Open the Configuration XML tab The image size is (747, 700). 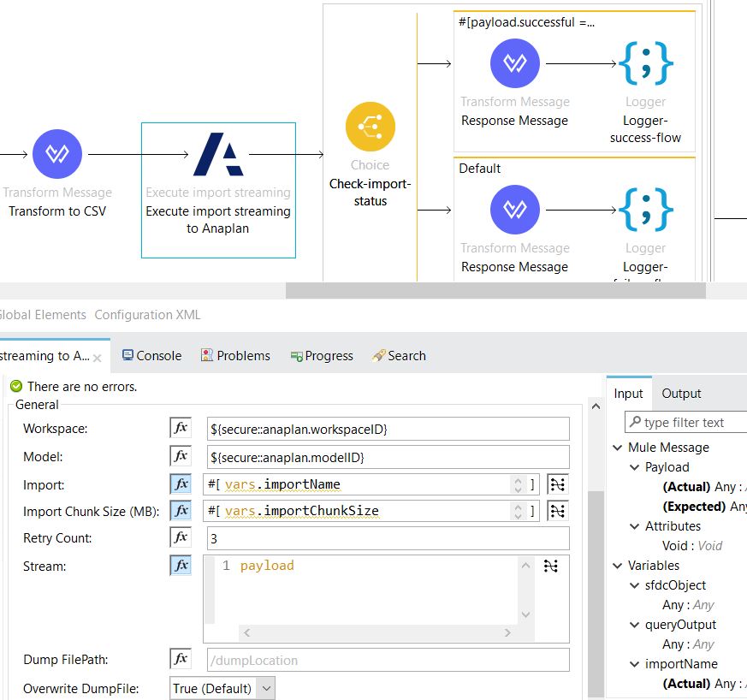pos(148,315)
